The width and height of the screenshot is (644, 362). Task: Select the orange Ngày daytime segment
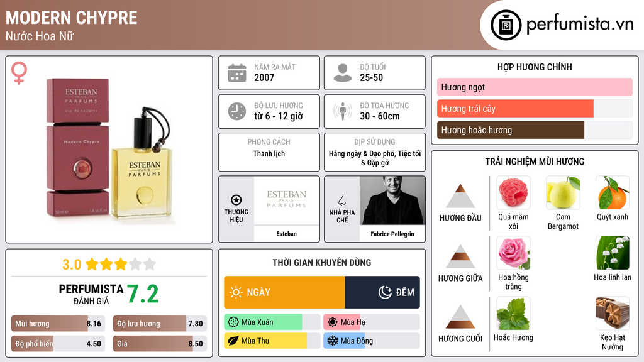coord(285,292)
